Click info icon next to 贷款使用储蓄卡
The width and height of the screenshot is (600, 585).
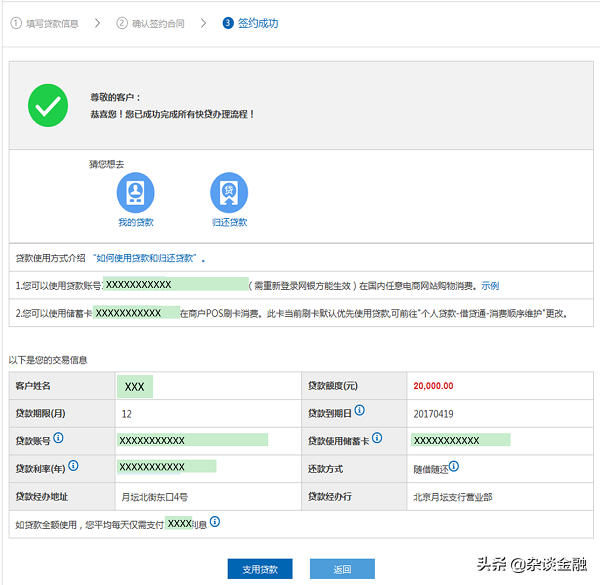377,438
